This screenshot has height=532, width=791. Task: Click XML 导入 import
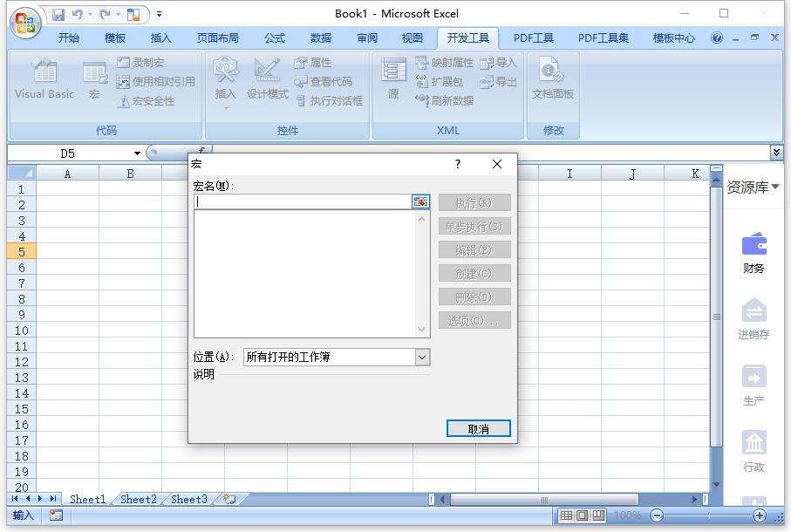pyautogui.click(x=499, y=63)
